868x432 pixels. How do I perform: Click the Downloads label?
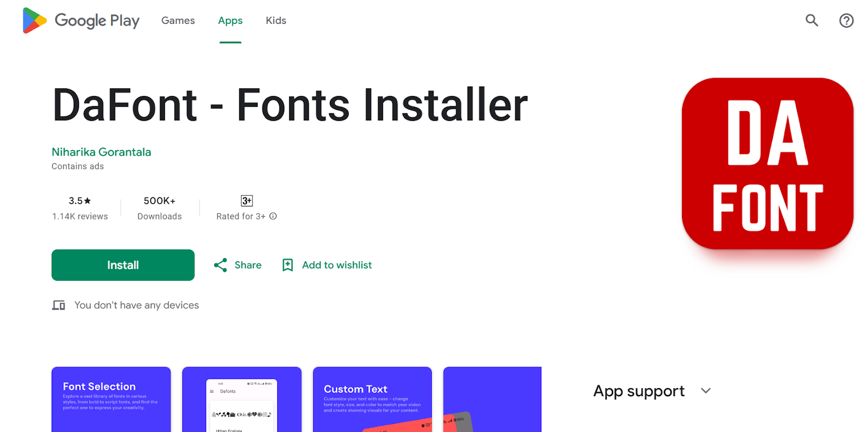pyautogui.click(x=159, y=216)
